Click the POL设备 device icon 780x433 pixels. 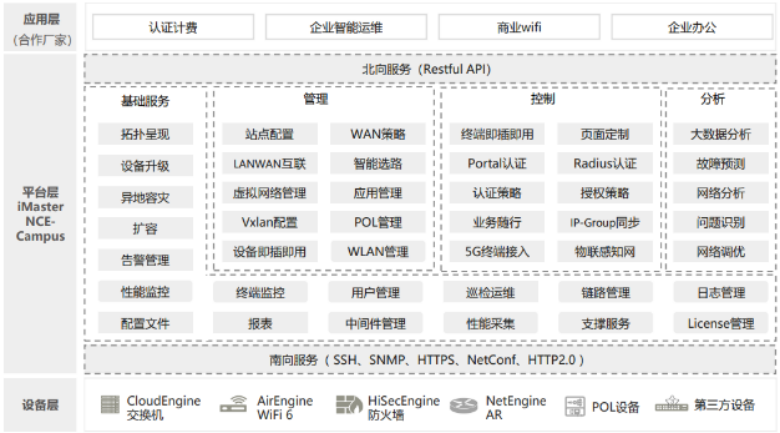tap(575, 406)
